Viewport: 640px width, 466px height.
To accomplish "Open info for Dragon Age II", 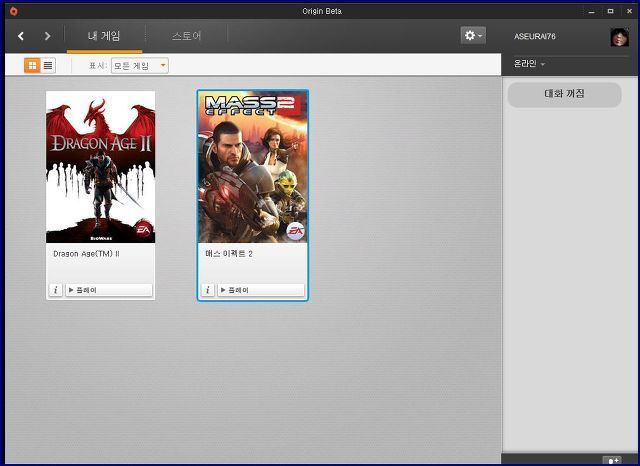I will tap(56, 290).
